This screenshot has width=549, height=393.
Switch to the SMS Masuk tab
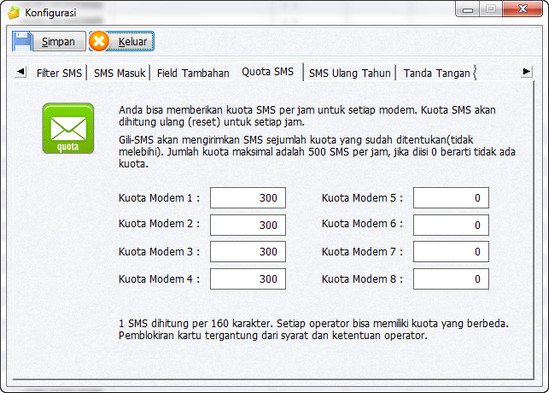coord(119,73)
